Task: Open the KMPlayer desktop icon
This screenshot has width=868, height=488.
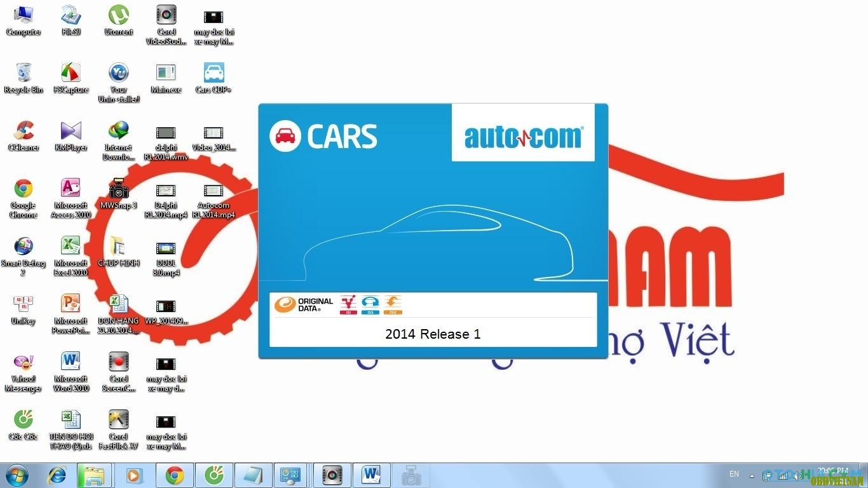Action: 71,131
